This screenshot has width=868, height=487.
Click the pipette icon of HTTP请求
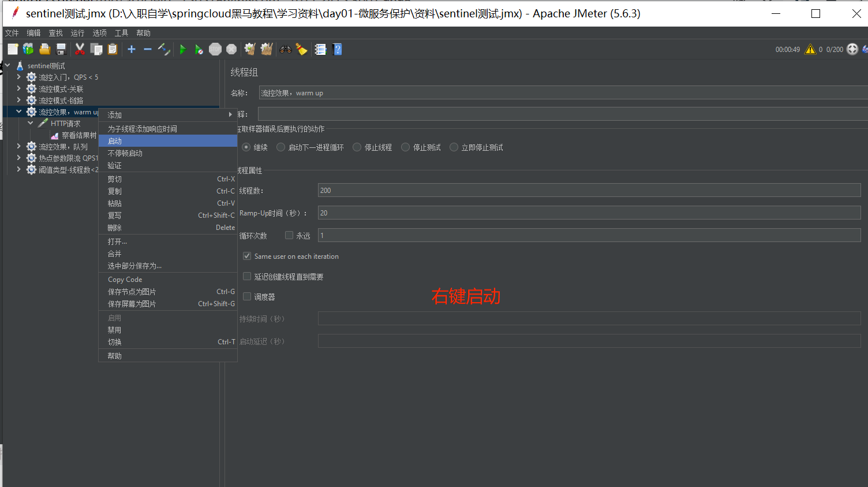point(43,124)
